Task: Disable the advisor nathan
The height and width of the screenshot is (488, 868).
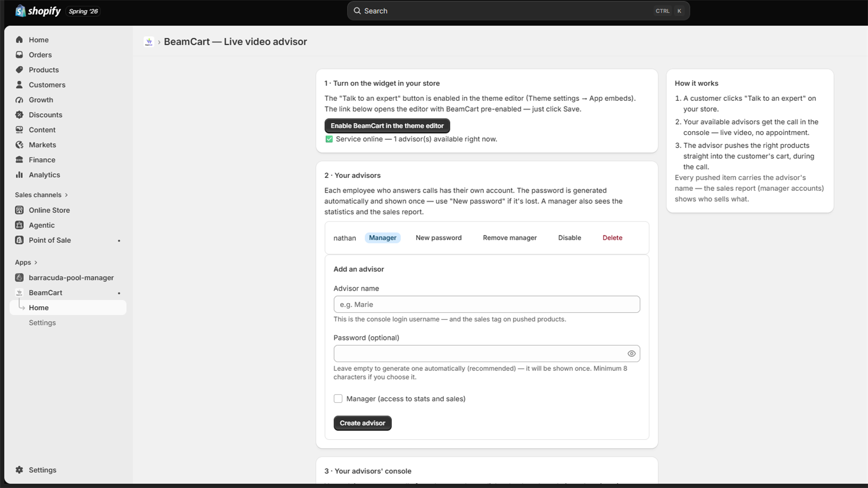Action: click(x=570, y=237)
